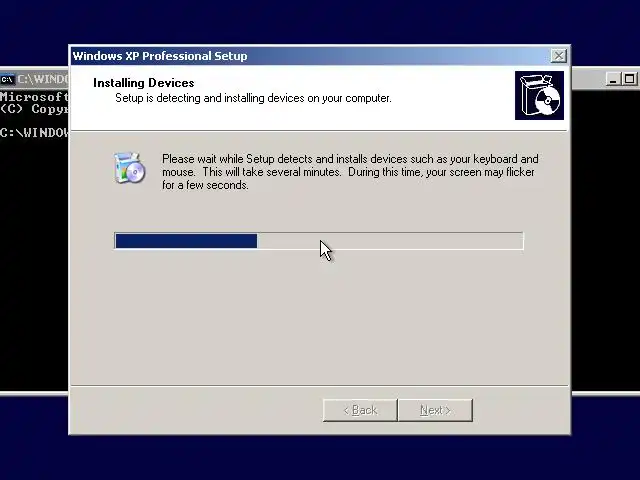Click the setup box-and-CD icon in dialog header

point(539,96)
